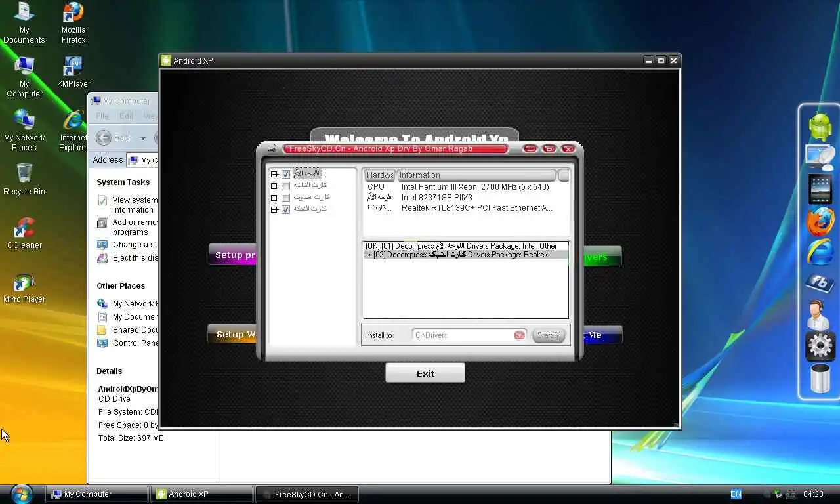Viewport: 840px width, 504px height.
Task: Uncheck the كارت الشبكة checkbox
Action: [285, 210]
